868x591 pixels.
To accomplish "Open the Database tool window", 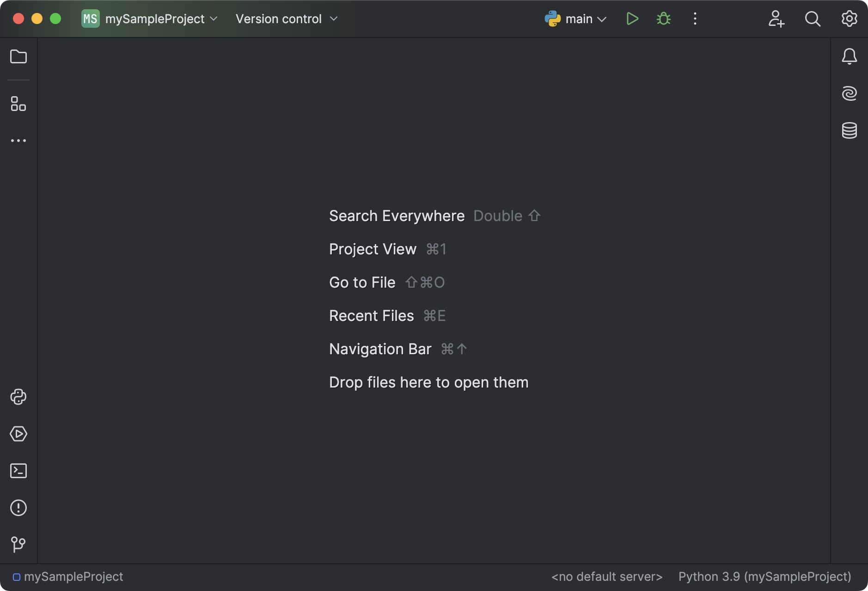I will click(x=850, y=130).
